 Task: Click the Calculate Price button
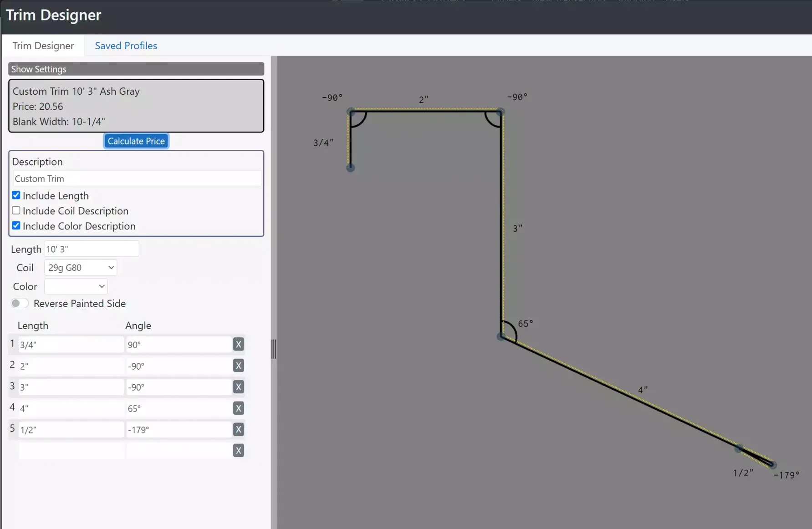(136, 141)
